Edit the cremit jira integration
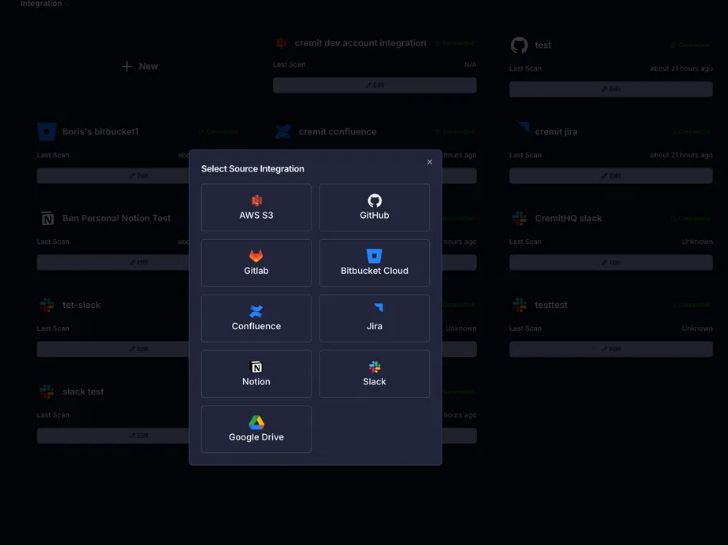The width and height of the screenshot is (728, 545). coord(611,176)
